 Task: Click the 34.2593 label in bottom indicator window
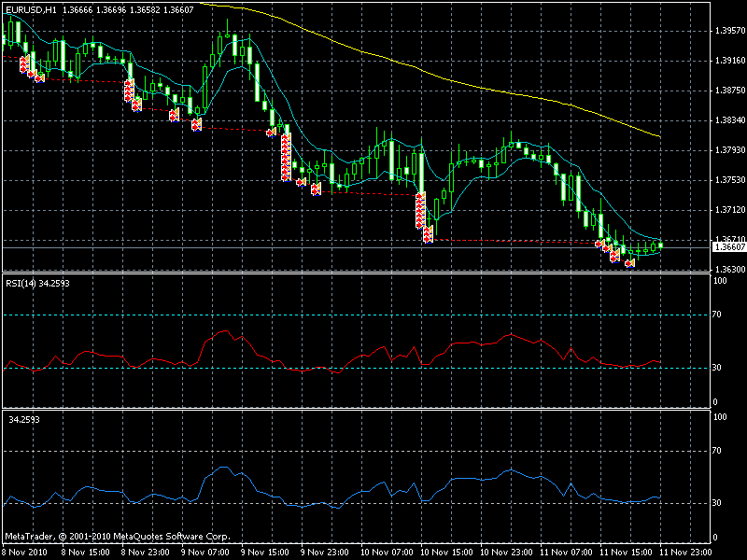point(24,419)
